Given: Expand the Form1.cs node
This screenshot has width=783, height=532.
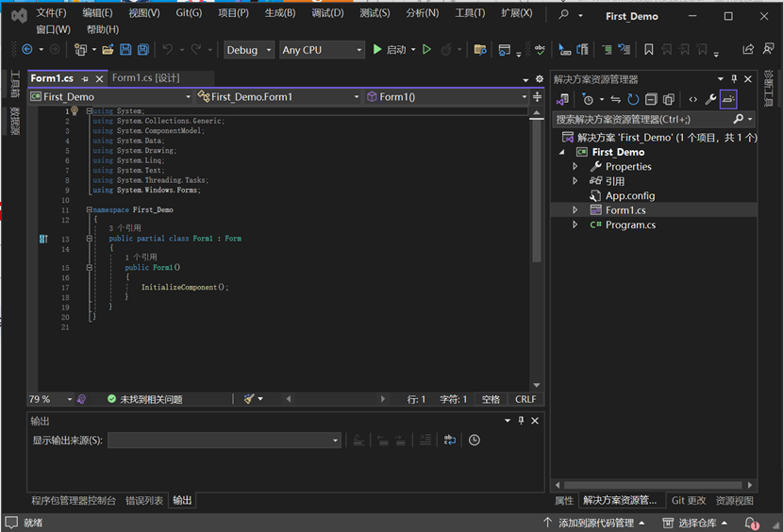Looking at the screenshot, I should point(575,209).
